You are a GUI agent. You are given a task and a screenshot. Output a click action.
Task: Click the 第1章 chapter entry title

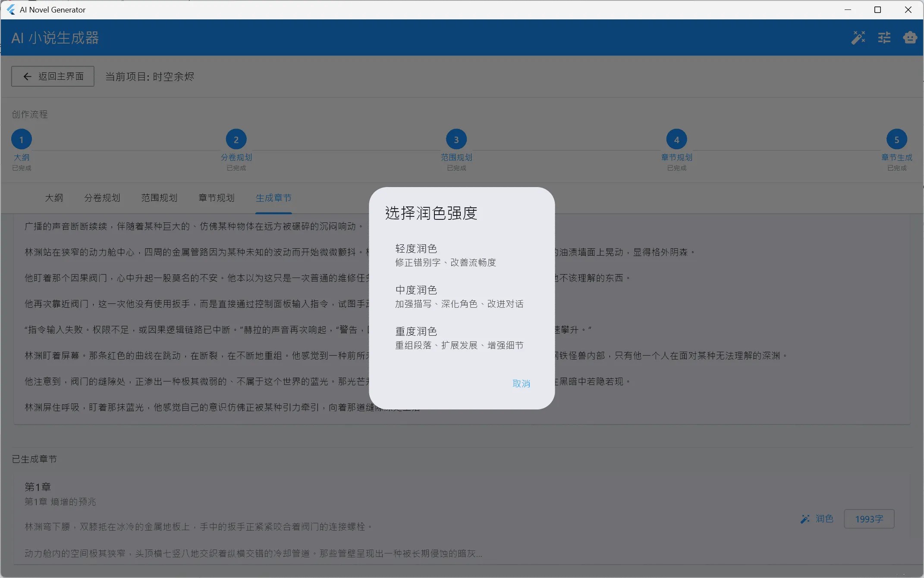tap(38, 487)
